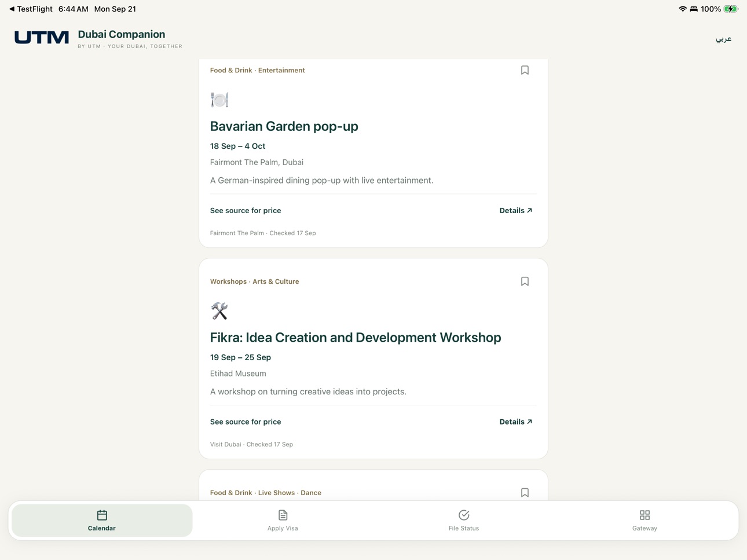Select the Bavarian Garden pop-up title
The height and width of the screenshot is (560, 747).
(x=284, y=126)
